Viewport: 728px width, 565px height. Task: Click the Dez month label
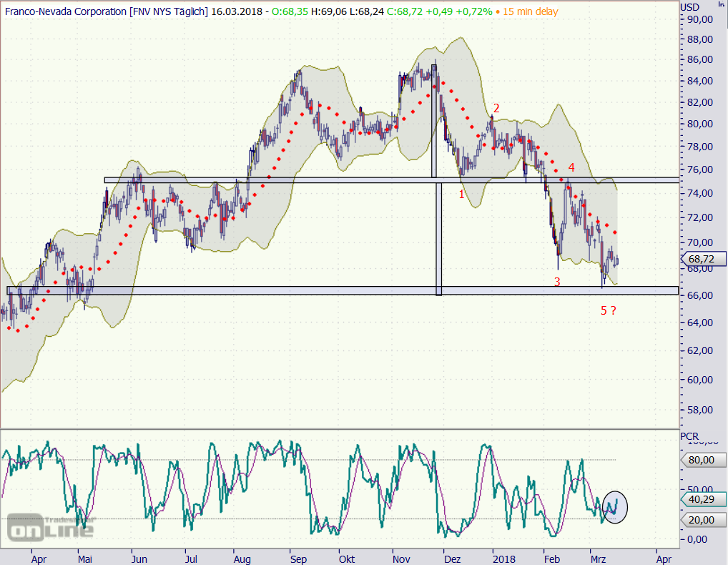point(453,559)
